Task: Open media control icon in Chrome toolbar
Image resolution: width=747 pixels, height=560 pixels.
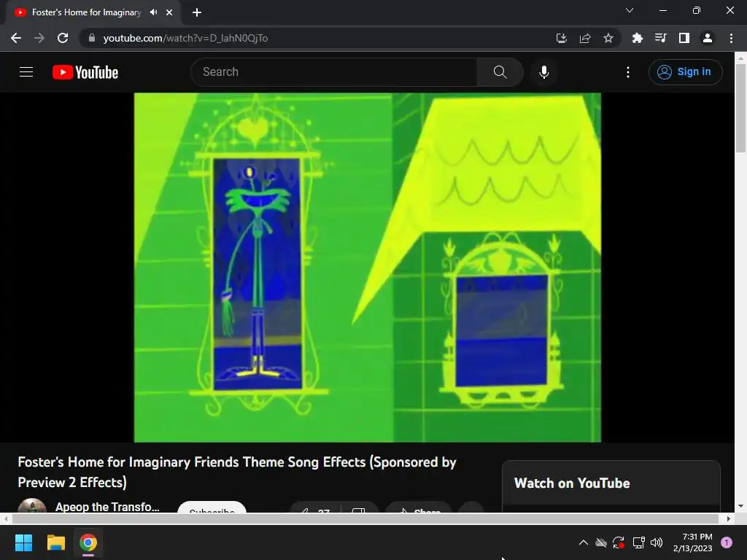Action: 660,38
